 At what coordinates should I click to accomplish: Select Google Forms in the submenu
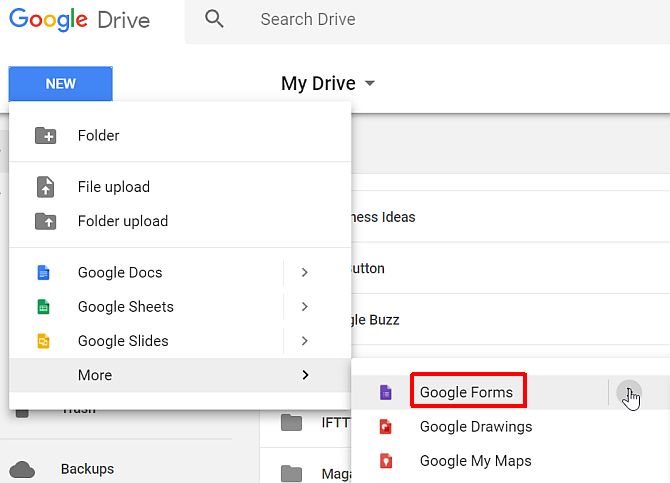[x=466, y=392]
